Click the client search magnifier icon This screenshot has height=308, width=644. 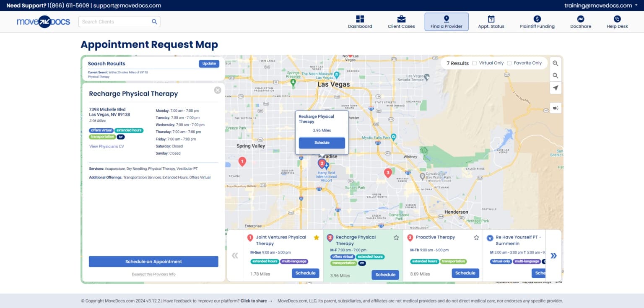154,21
